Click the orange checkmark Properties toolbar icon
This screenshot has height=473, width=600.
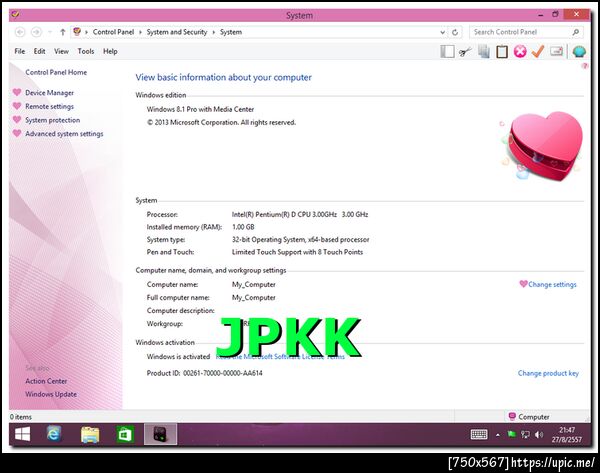click(538, 51)
